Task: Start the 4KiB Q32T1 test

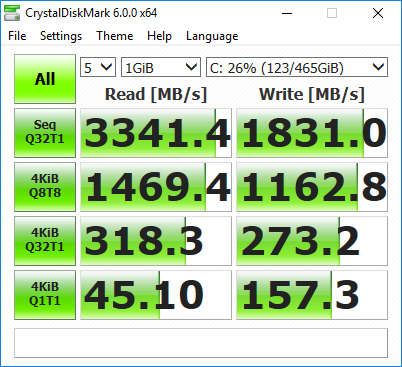Action: 45,241
